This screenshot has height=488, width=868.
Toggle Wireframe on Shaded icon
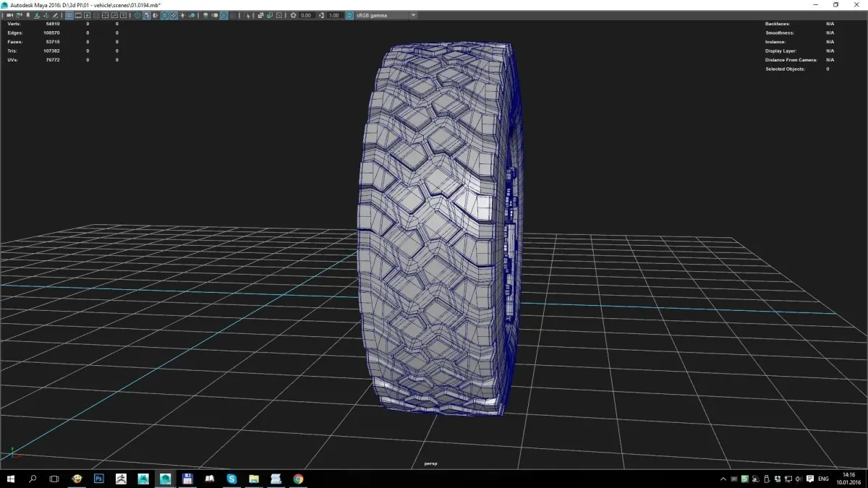tap(164, 15)
